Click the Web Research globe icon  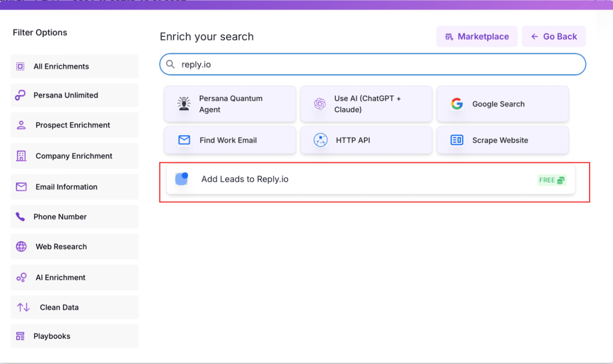coord(21,246)
